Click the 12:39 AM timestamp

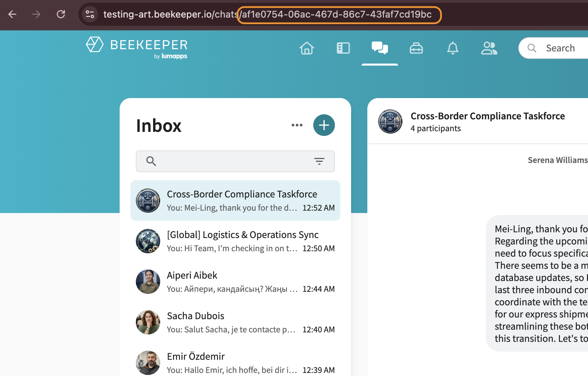coord(319,370)
